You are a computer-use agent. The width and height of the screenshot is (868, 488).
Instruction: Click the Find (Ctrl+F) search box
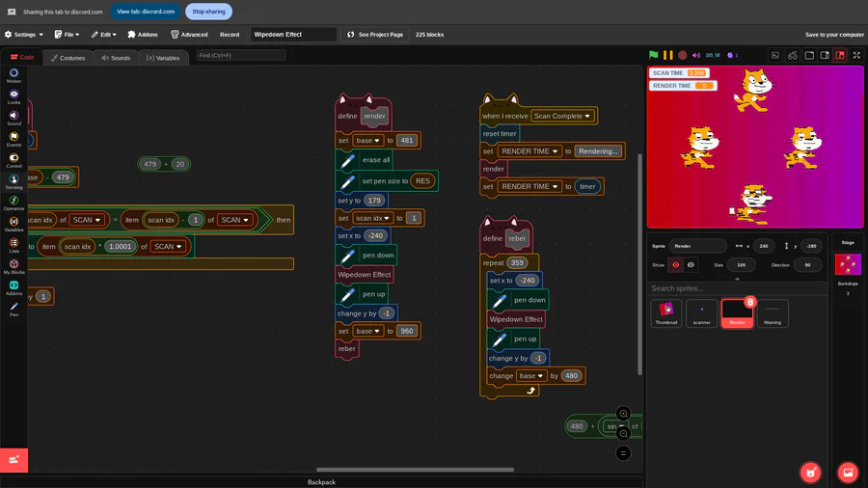coord(241,55)
